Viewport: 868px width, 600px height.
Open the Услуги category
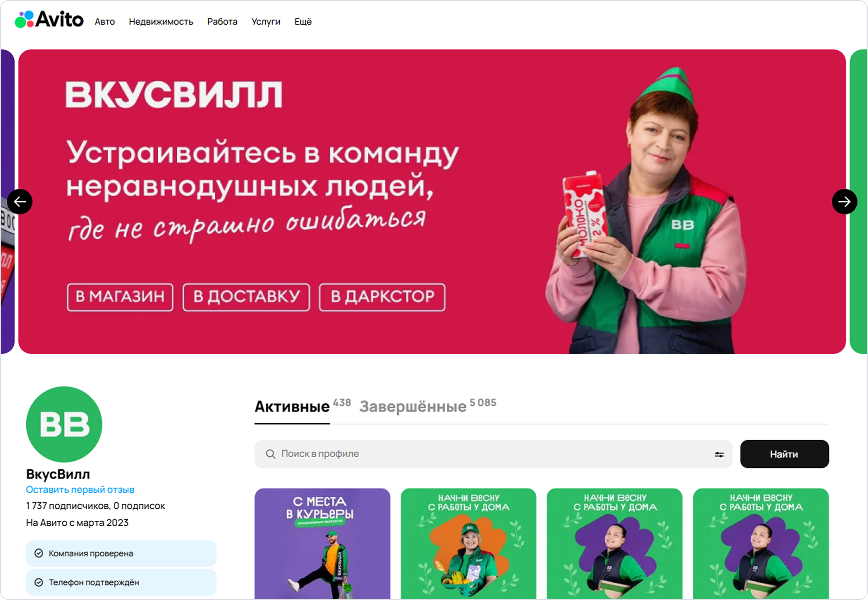pyautogui.click(x=266, y=22)
